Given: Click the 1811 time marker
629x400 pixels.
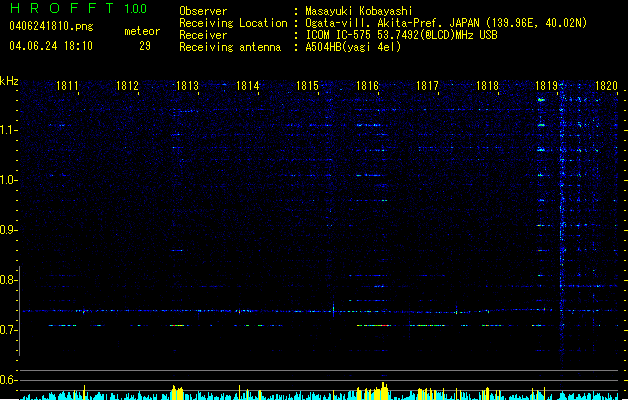Looking at the screenshot, I should (67, 86).
